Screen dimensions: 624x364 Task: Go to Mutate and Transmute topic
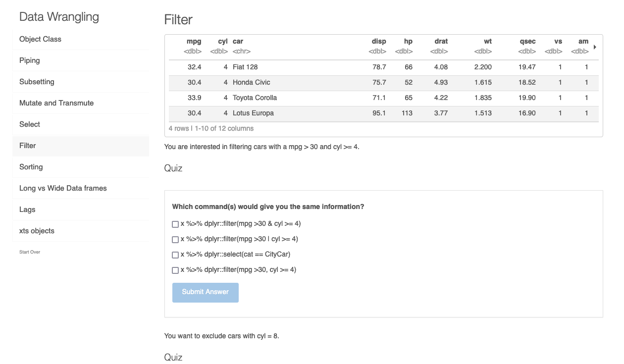56,103
